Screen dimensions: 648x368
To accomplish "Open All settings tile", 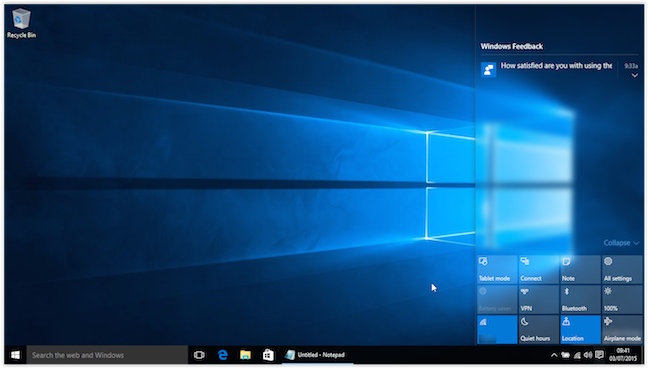I will [622, 270].
